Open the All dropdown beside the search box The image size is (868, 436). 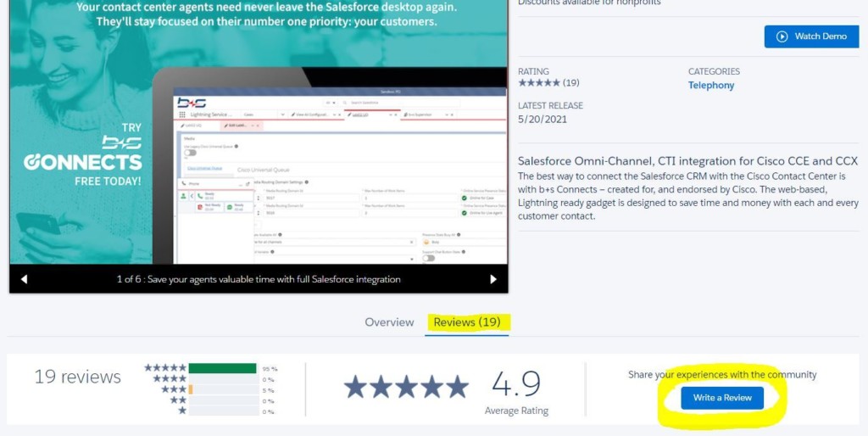(334, 103)
